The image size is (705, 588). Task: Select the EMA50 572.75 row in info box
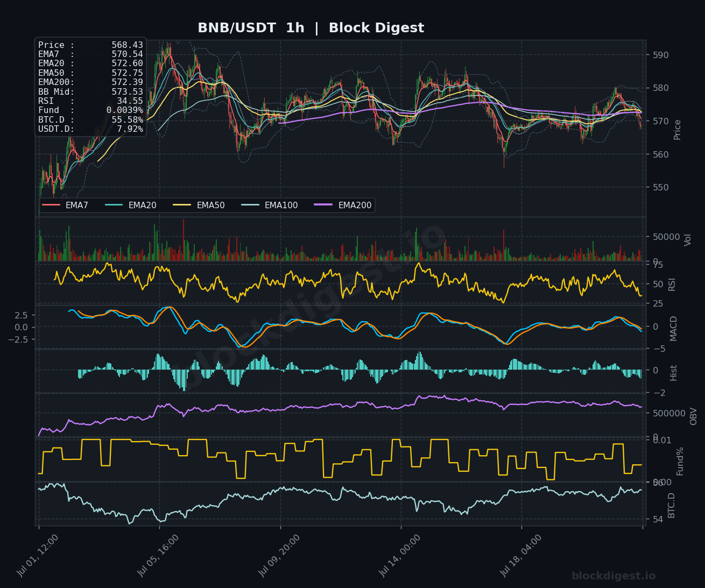click(x=90, y=73)
